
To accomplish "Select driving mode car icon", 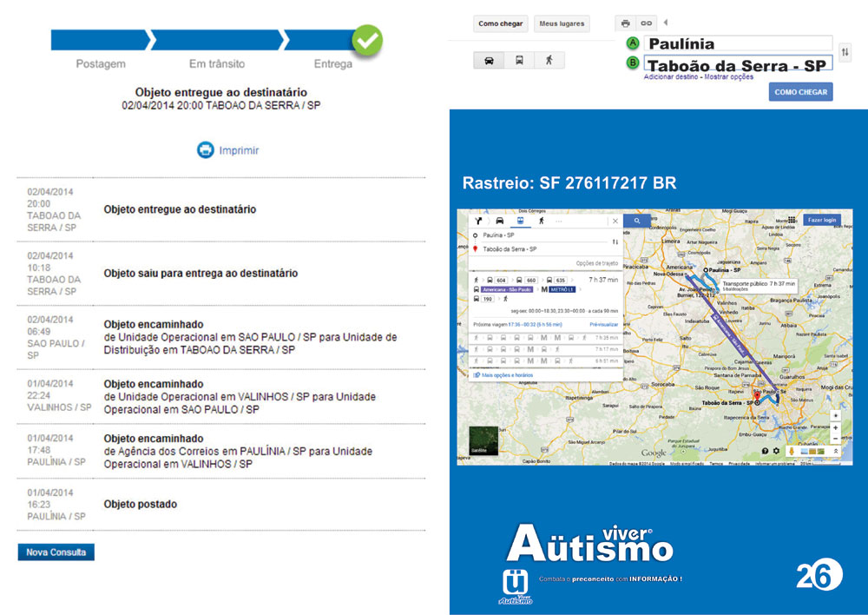I will point(490,60).
